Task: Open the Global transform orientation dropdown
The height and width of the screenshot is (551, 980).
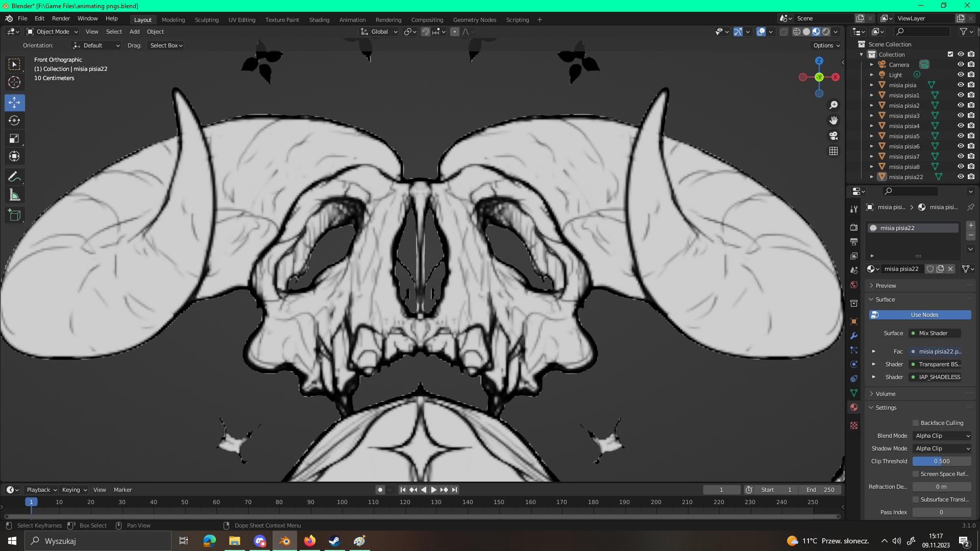Action: coord(379,32)
